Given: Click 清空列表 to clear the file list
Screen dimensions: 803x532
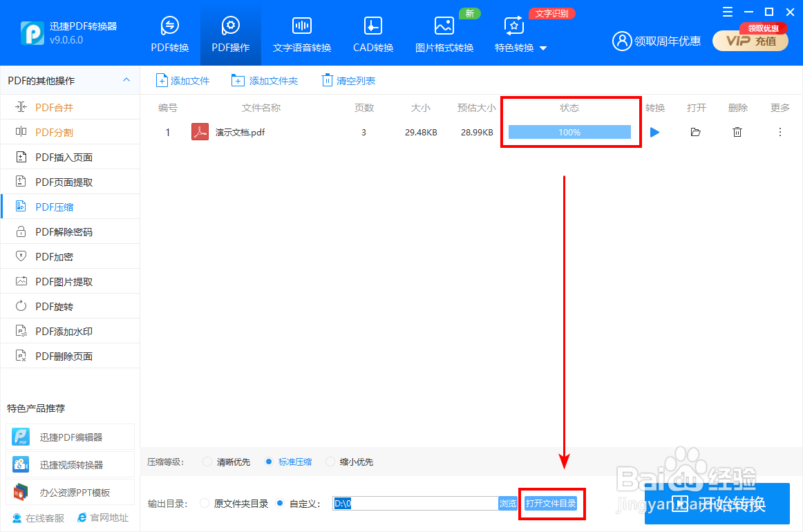Looking at the screenshot, I should [348, 80].
